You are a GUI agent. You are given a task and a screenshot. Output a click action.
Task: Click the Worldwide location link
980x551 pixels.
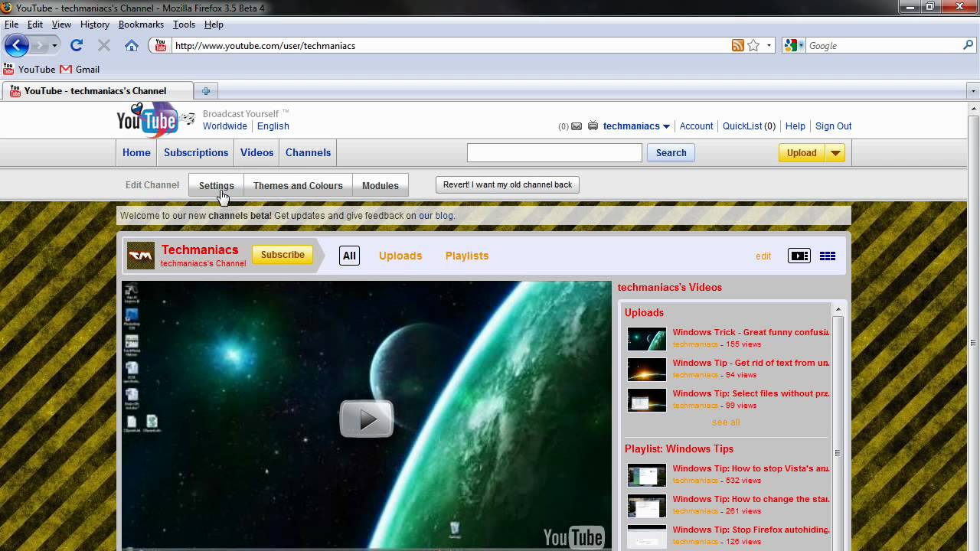pyautogui.click(x=225, y=126)
